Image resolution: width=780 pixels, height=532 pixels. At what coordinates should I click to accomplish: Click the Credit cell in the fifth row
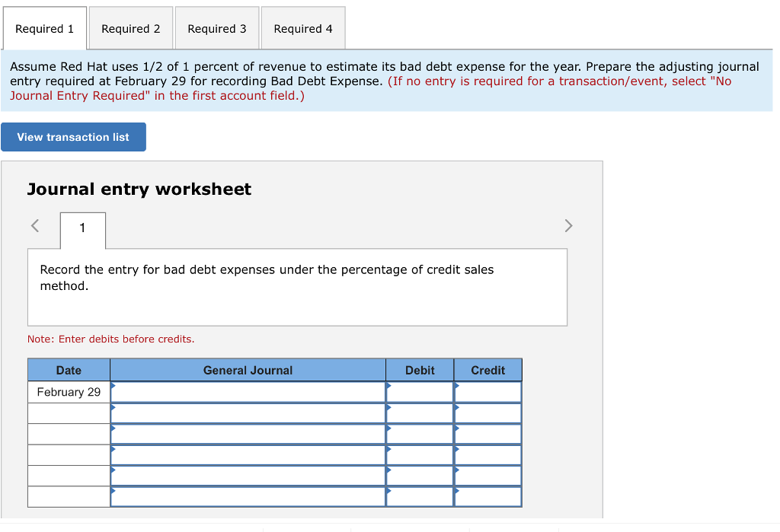[488, 476]
